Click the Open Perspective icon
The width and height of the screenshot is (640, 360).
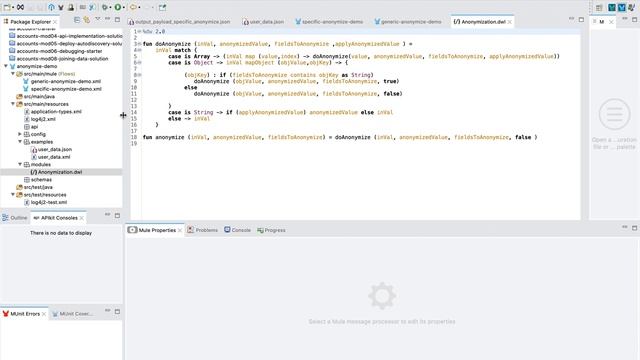click(599, 8)
